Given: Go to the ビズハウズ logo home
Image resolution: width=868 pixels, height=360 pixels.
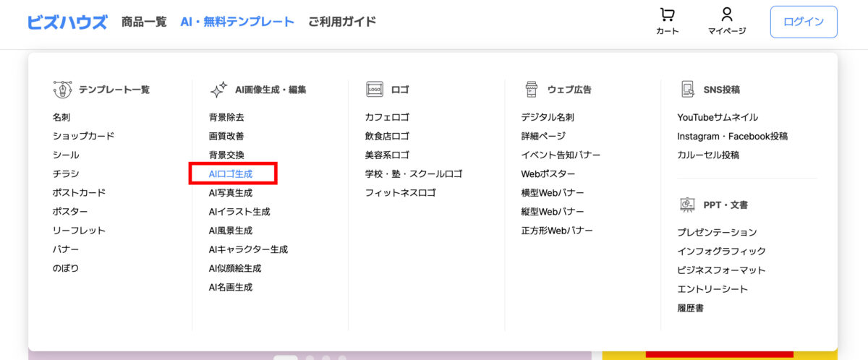Looking at the screenshot, I should [x=67, y=22].
